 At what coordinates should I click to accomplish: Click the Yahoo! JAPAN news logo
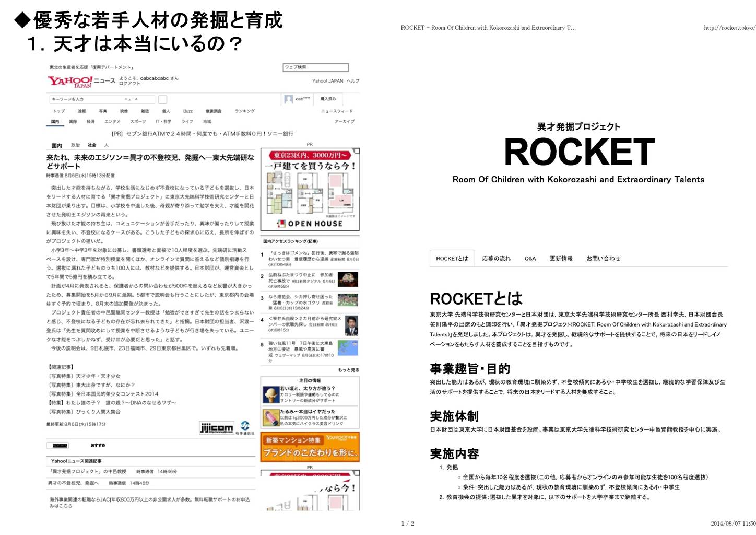coord(70,81)
